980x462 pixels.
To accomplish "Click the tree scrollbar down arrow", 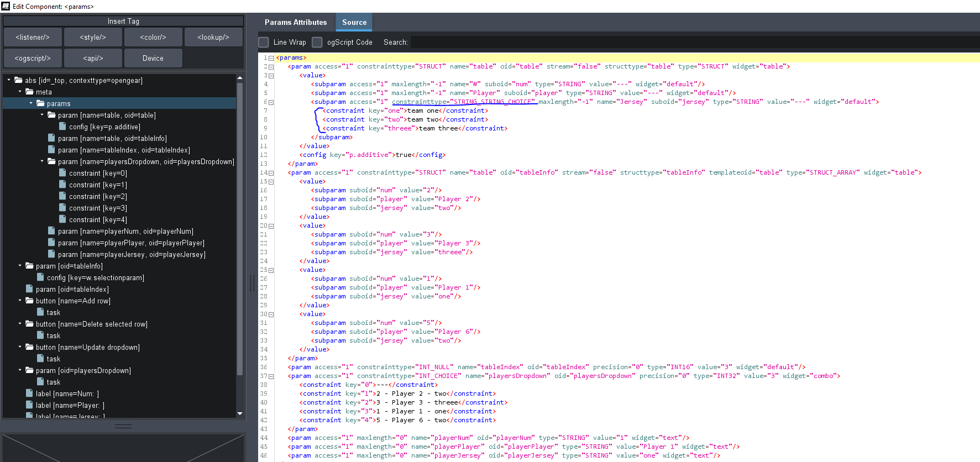I will [x=240, y=413].
